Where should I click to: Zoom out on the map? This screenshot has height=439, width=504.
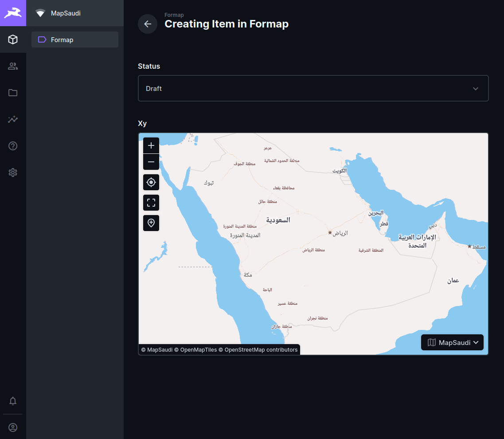tap(151, 162)
